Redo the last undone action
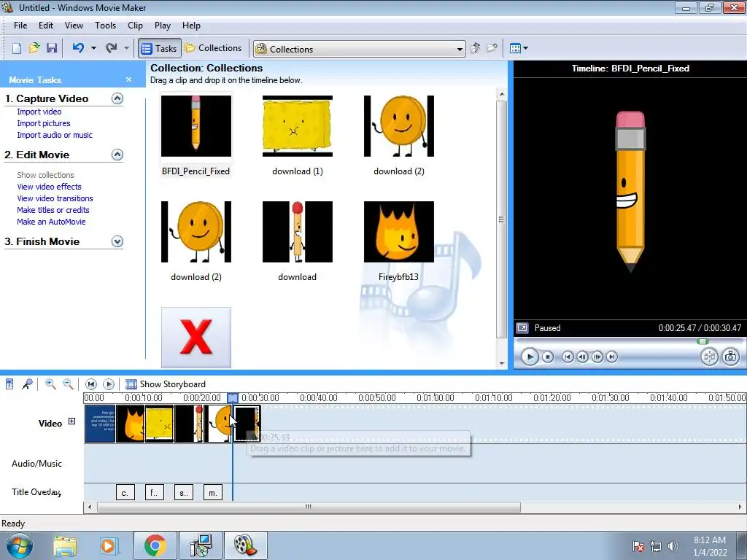Viewport: 747px width, 560px height. click(x=112, y=48)
